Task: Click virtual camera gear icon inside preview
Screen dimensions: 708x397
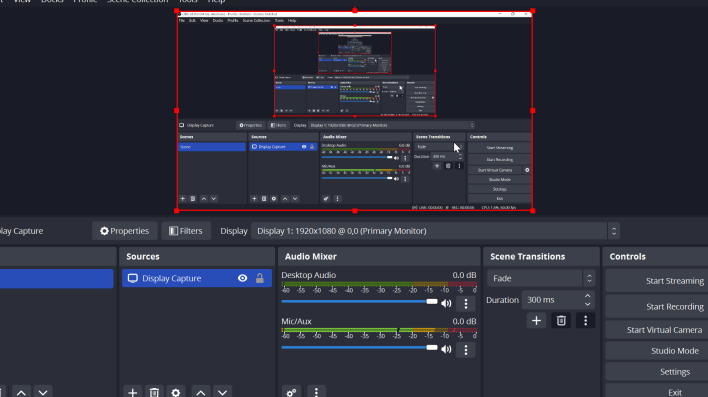Action: (x=527, y=170)
